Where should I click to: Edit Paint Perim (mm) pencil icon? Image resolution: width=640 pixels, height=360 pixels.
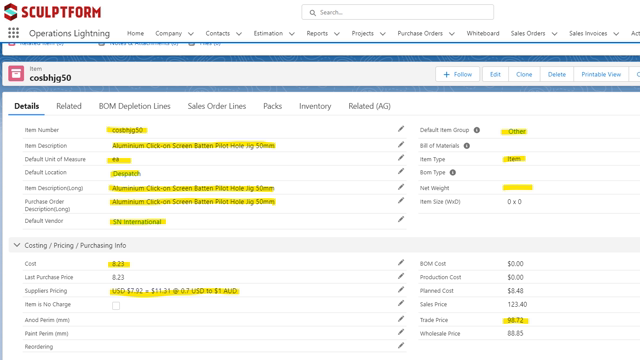pos(401,332)
